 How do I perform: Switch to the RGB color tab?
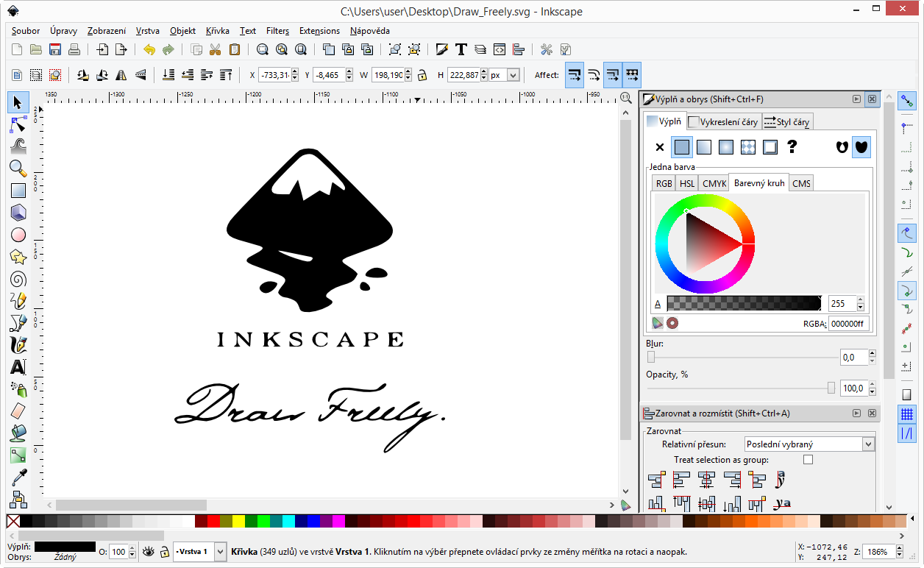(x=664, y=183)
